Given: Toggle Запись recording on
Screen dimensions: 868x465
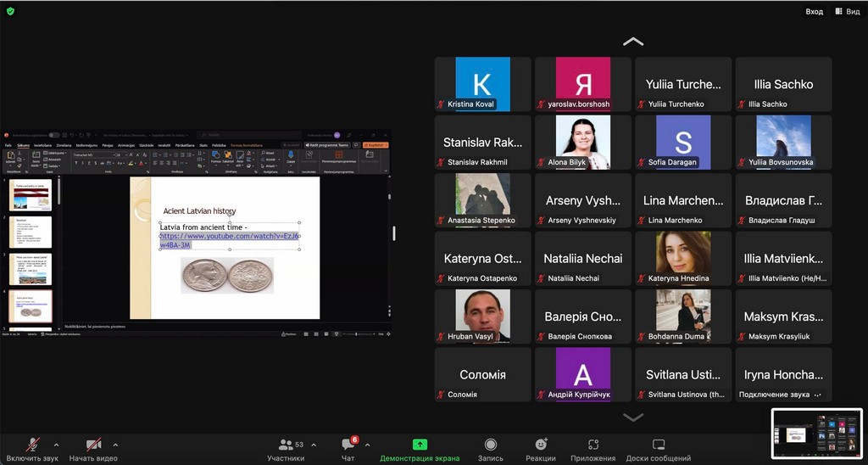Looking at the screenshot, I should (x=490, y=450).
